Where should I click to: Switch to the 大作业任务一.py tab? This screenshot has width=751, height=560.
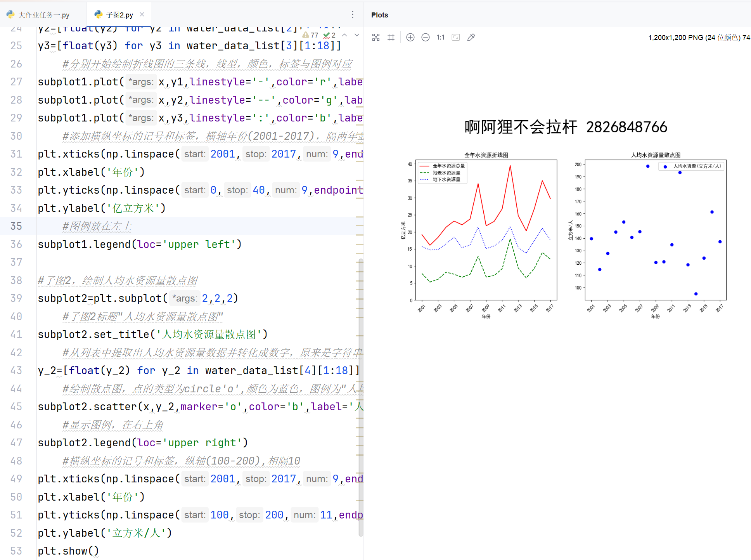[39, 15]
